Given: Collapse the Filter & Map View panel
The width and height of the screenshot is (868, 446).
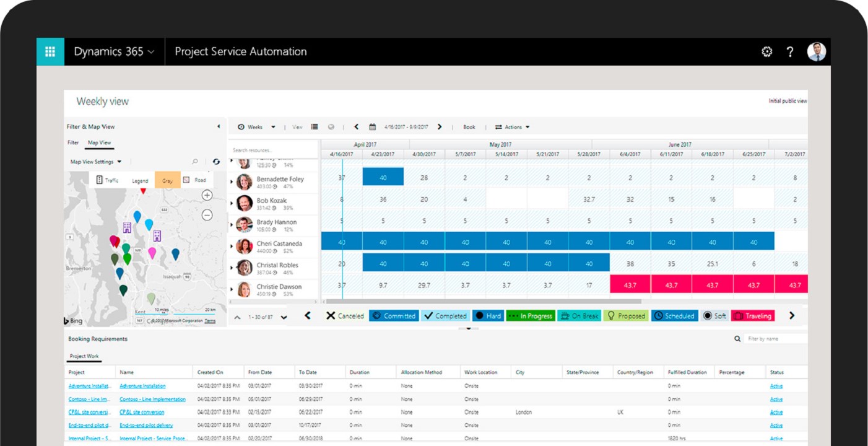Looking at the screenshot, I should pyautogui.click(x=218, y=126).
